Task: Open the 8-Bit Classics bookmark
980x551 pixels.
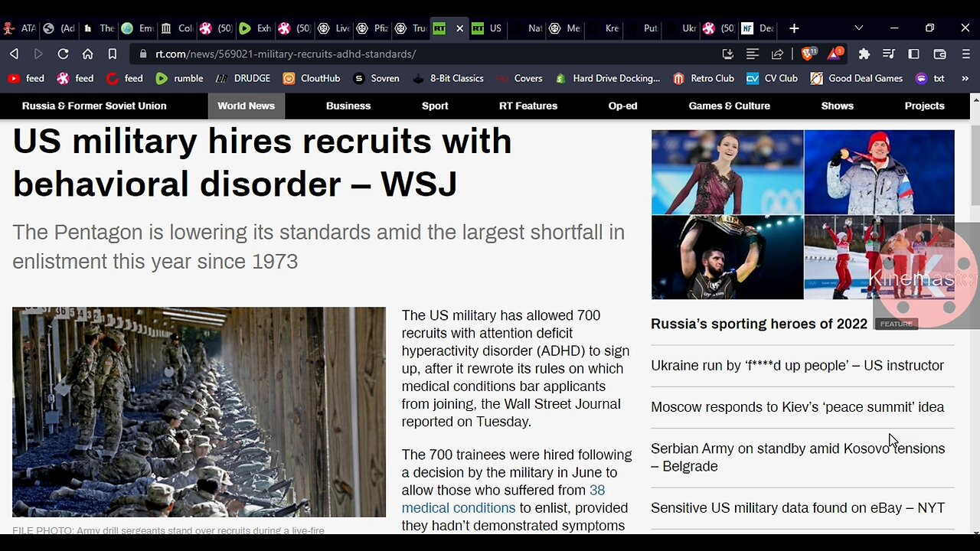Action: [x=448, y=78]
